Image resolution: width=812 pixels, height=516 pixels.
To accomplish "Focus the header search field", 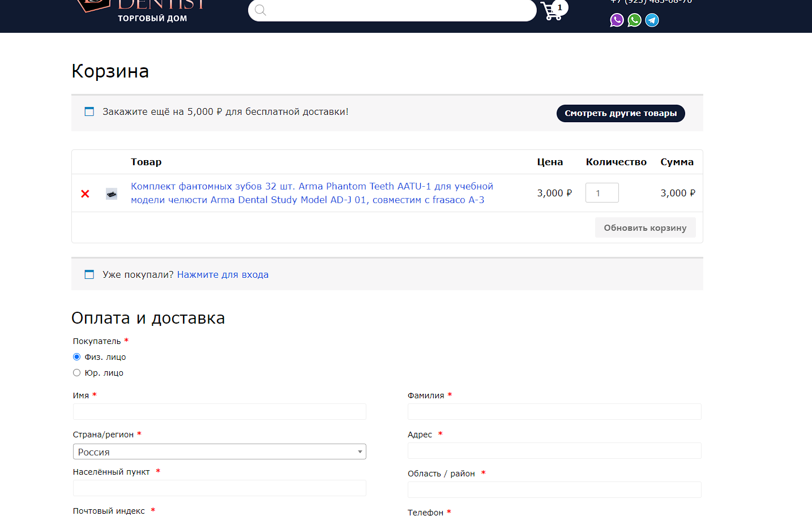I will pyautogui.click(x=392, y=10).
